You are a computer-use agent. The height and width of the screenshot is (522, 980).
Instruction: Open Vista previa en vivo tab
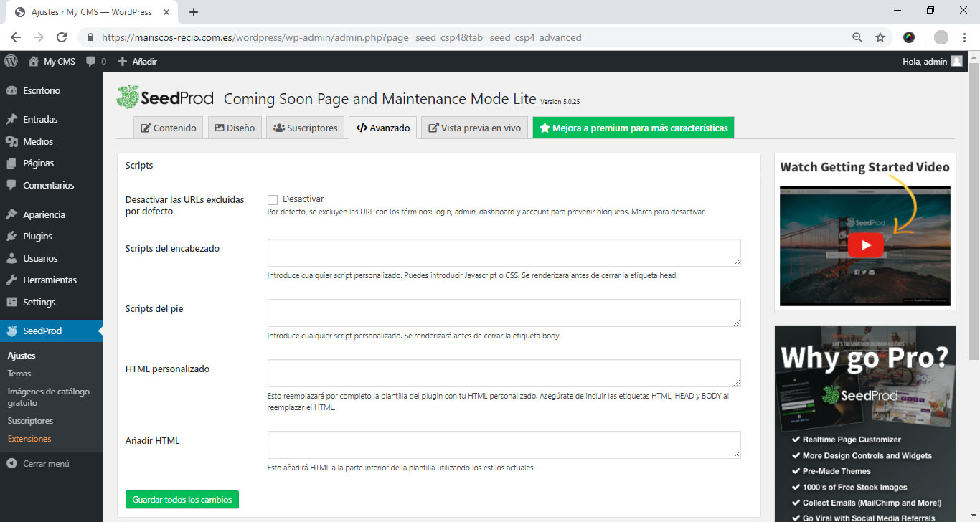[475, 128]
